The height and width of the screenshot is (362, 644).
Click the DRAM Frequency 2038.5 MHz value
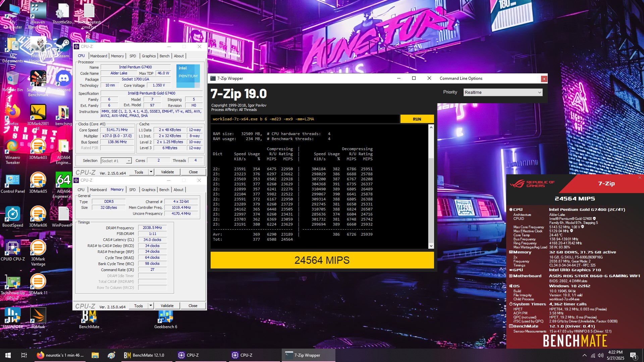coord(152,228)
